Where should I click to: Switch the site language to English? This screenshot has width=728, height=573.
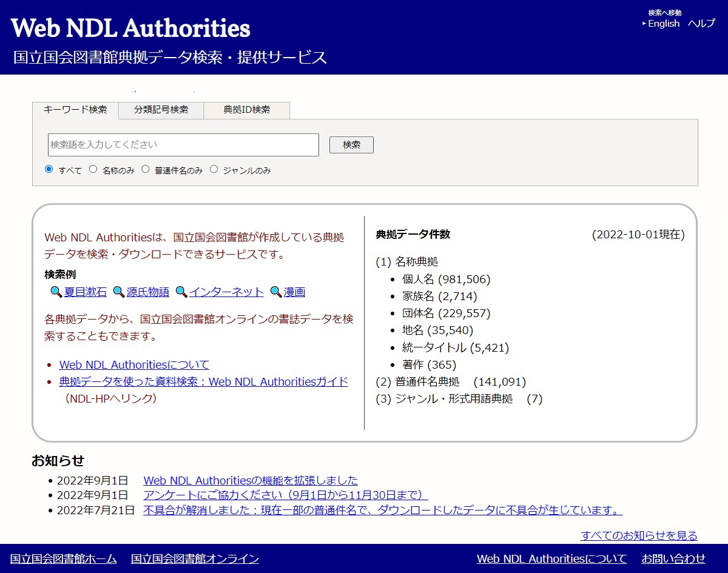click(663, 23)
